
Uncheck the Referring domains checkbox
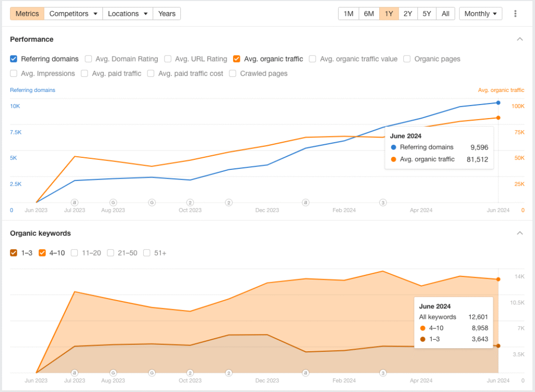point(14,59)
